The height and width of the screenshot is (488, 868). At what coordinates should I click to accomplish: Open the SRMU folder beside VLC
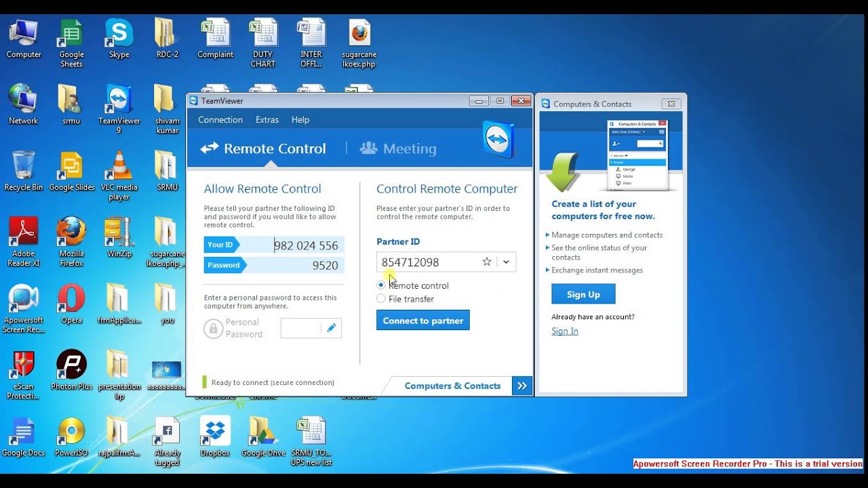point(167,171)
